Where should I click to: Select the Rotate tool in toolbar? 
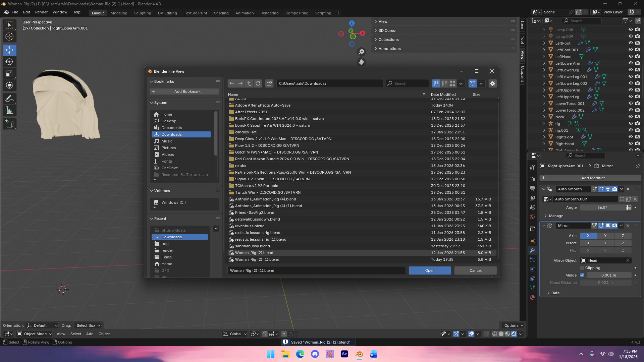coord(9,62)
